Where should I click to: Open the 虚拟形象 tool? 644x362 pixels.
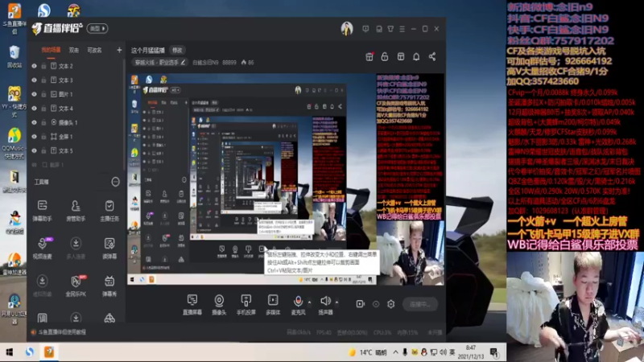tap(43, 286)
